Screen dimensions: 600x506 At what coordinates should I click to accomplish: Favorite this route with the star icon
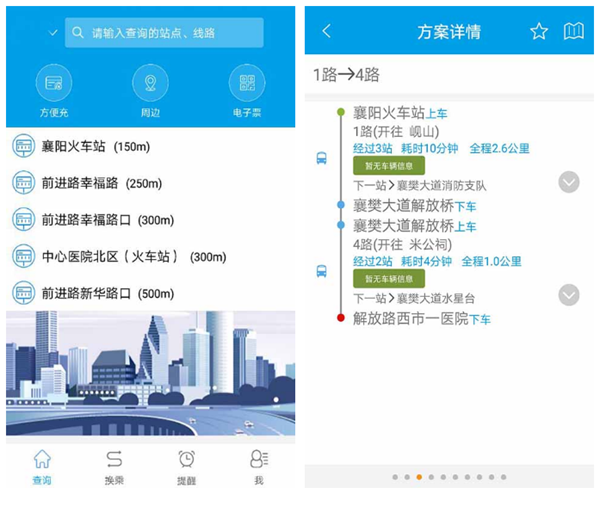[539, 32]
